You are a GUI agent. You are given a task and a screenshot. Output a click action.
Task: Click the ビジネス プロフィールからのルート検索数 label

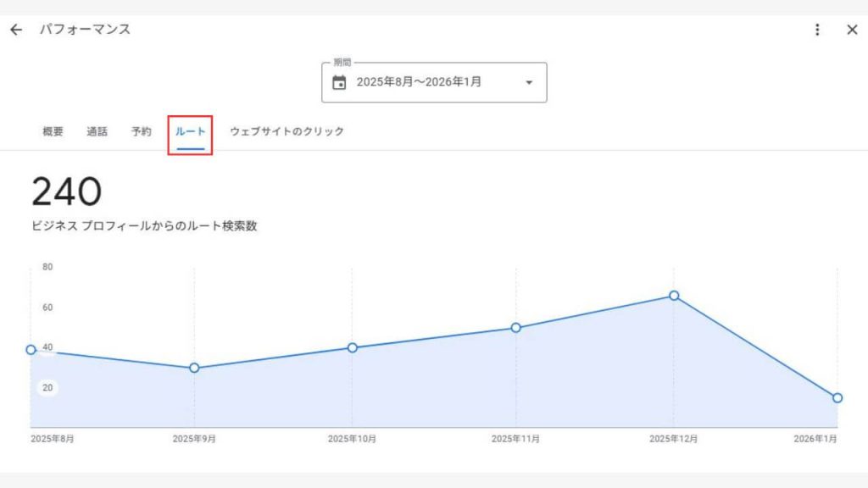[144, 227]
